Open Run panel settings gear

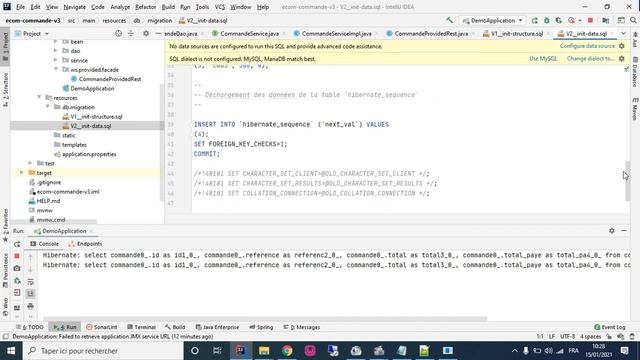point(611,231)
